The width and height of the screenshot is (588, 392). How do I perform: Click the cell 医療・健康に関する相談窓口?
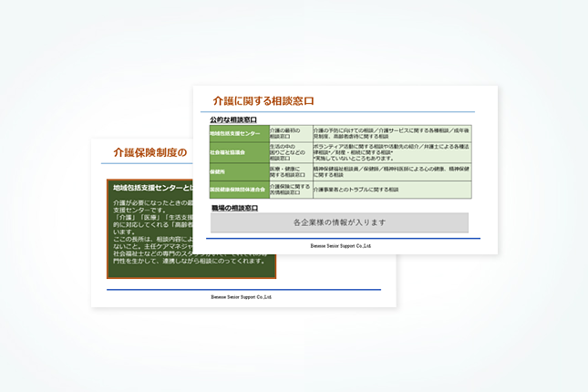291,171
